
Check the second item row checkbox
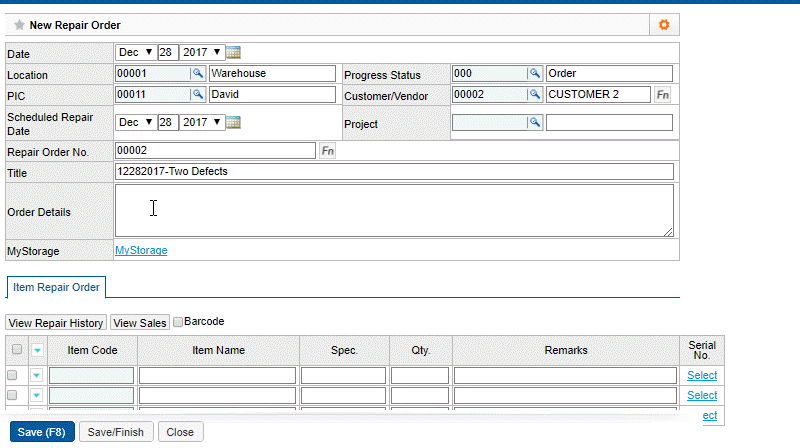[x=12, y=395]
